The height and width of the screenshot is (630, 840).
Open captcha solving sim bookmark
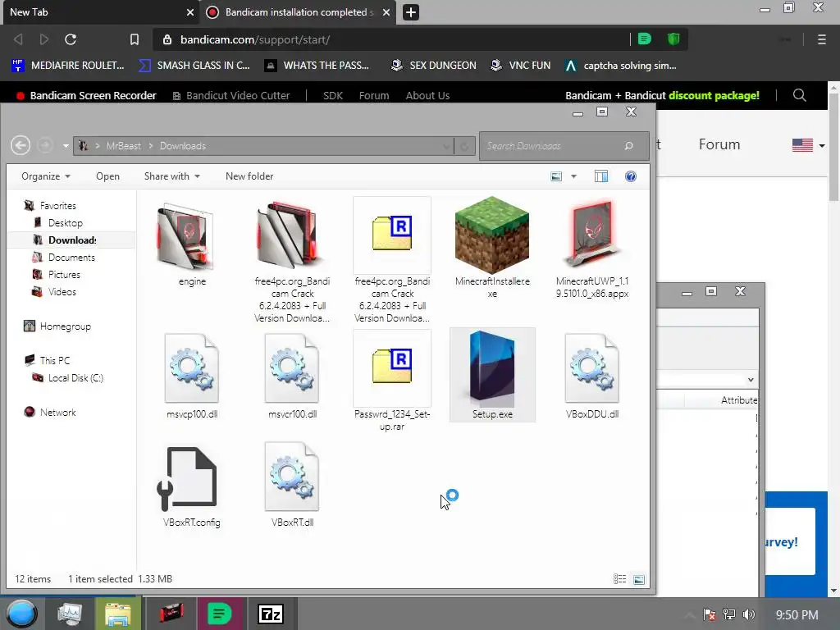(621, 66)
